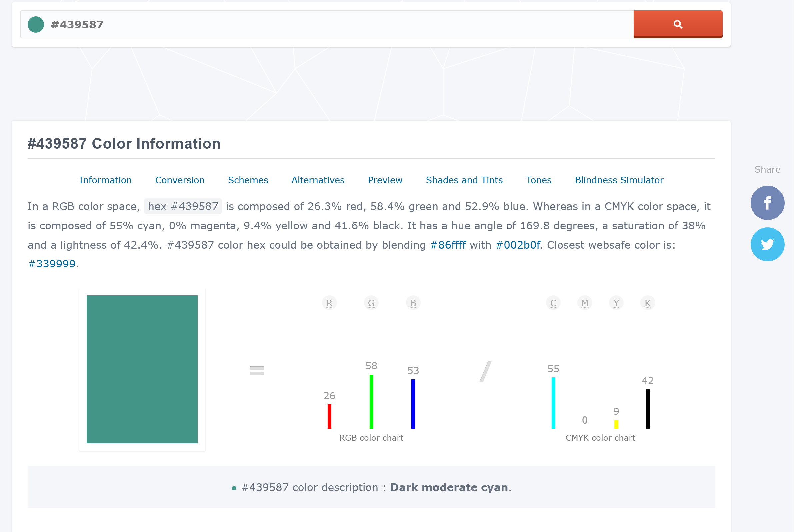The height and width of the screenshot is (532, 794).
Task: Click the round color preview in search bar
Action: click(x=36, y=24)
